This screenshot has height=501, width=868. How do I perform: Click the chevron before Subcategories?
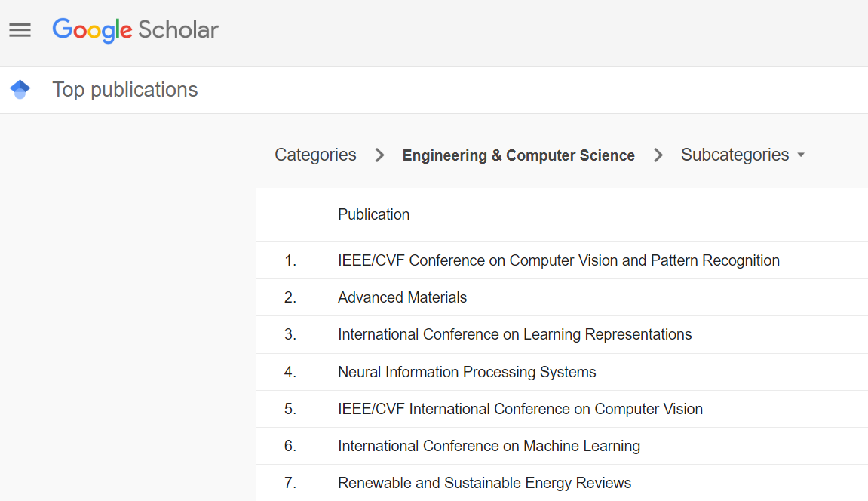click(x=658, y=155)
